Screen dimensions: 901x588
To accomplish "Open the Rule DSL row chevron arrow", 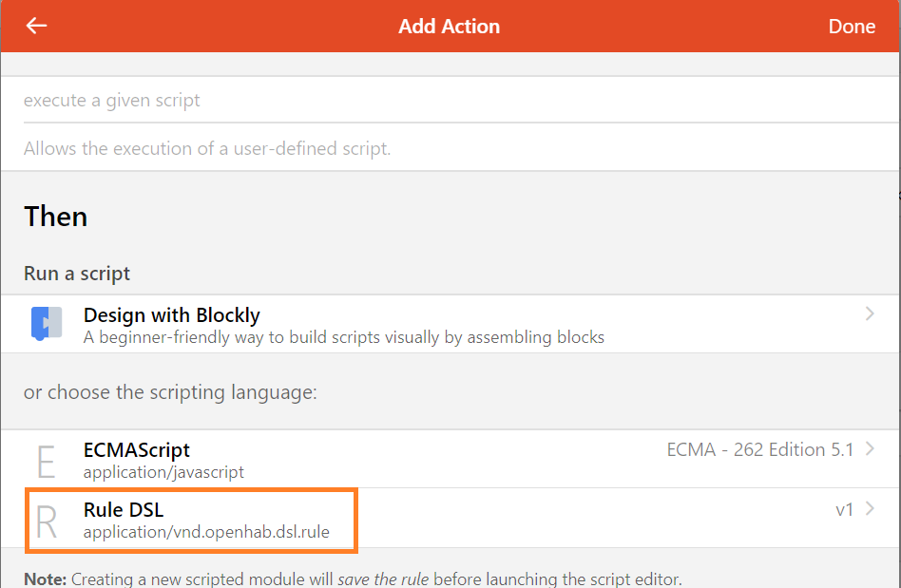I will (870, 509).
